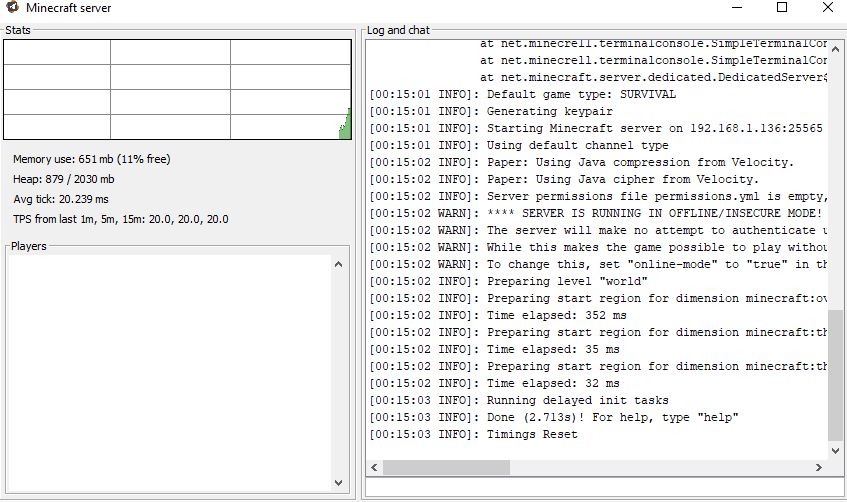Screen dimensions: 847x502
Task: Minimize the Minecraft server window
Action: click(737, 8)
